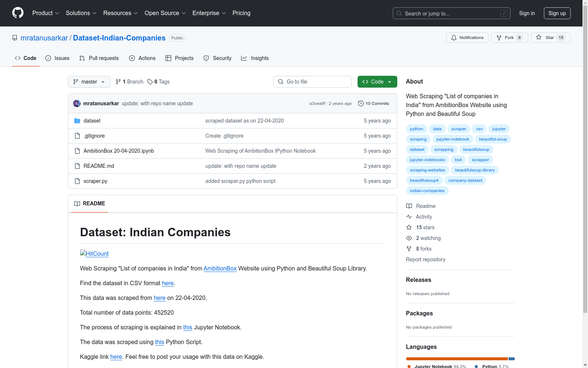Open the 'scraped dataset as on 22-04-2020' commit message

pos(244,121)
